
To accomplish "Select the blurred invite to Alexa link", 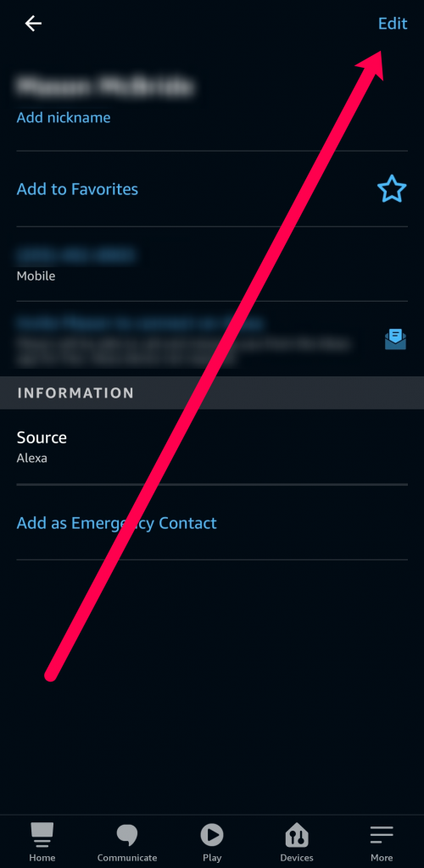I will (x=139, y=323).
